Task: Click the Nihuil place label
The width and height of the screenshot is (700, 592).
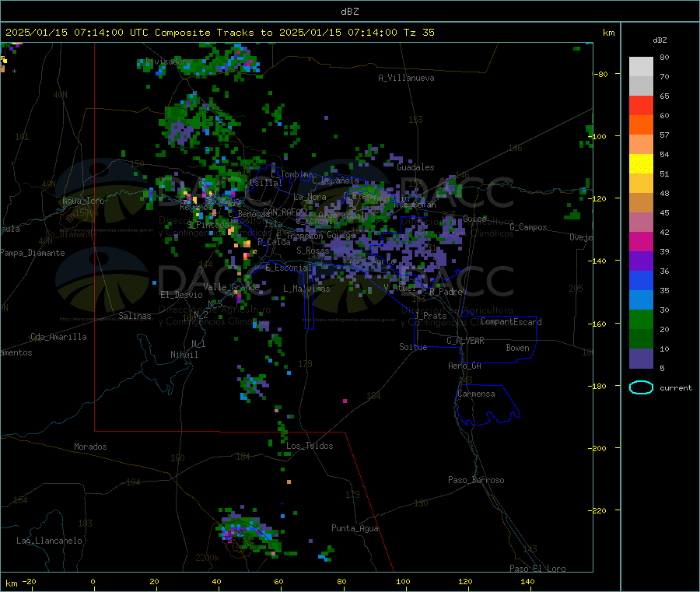Action: [184, 355]
